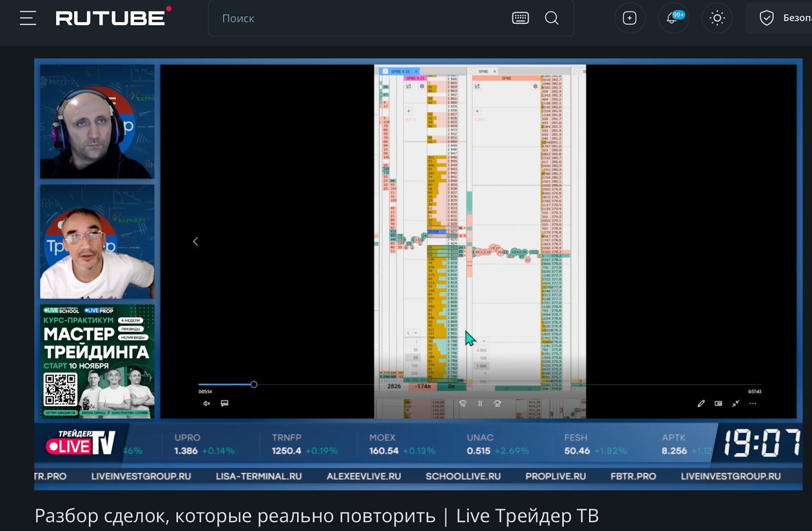Viewport: 812px width, 531px height.
Task: Expand the previous chevron arrow on the left
Action: pyautogui.click(x=195, y=241)
